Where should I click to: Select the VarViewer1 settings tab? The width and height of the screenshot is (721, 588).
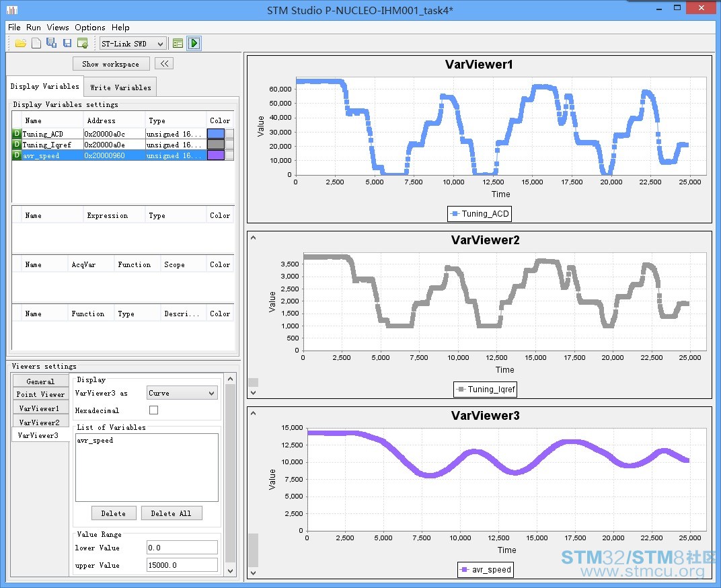point(40,408)
